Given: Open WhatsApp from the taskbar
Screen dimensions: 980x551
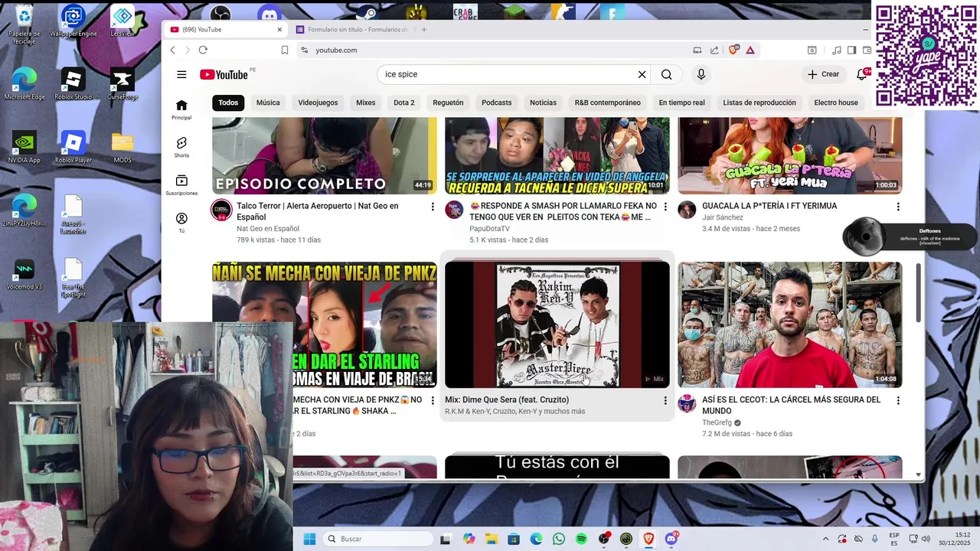Looking at the screenshot, I should click(558, 539).
